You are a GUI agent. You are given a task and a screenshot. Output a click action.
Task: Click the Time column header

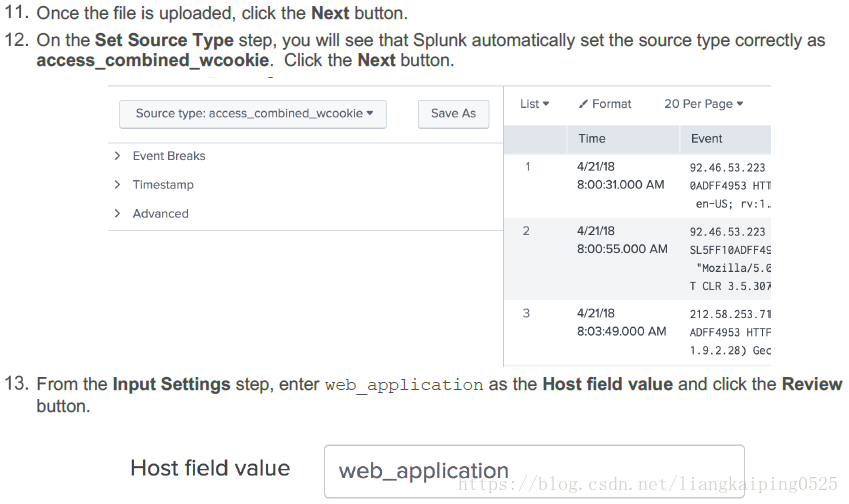(623, 139)
